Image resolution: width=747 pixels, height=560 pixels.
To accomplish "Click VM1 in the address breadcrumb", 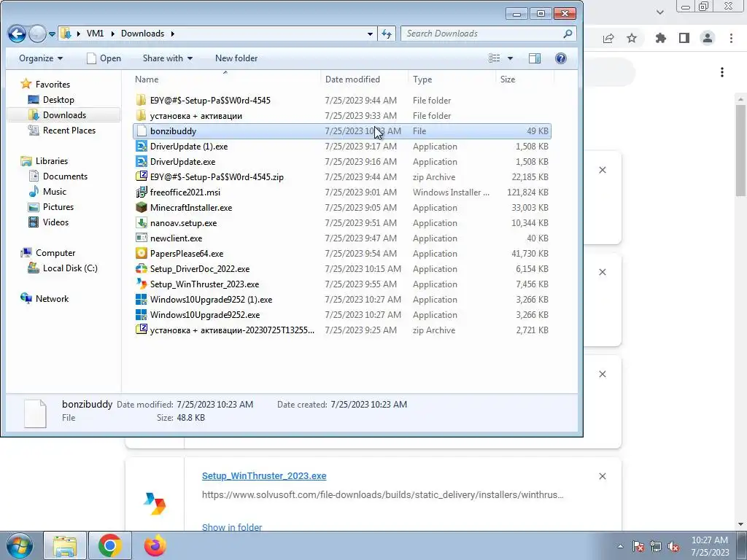I will click(x=95, y=34).
